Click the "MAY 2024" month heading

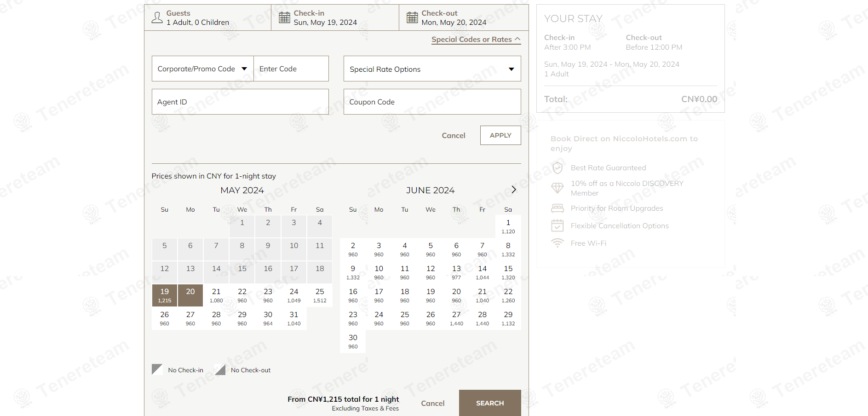242,190
